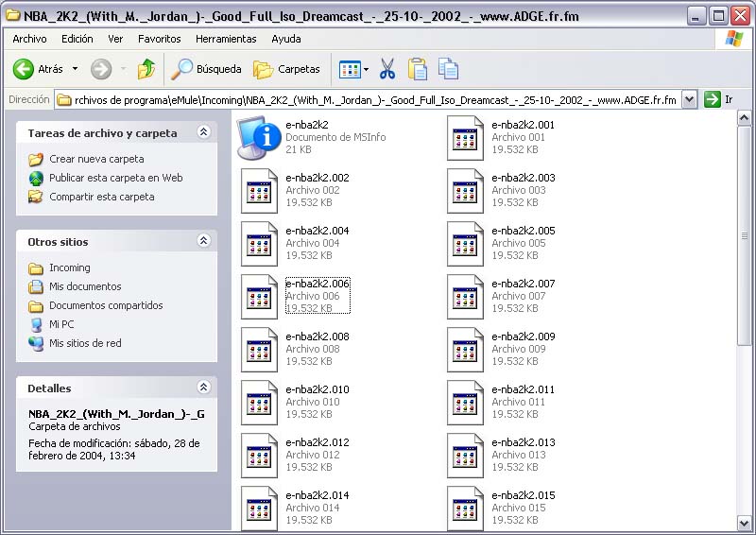Select the e-nba2k2.010 file icon
The width and height of the screenshot is (756, 535).
(x=259, y=403)
